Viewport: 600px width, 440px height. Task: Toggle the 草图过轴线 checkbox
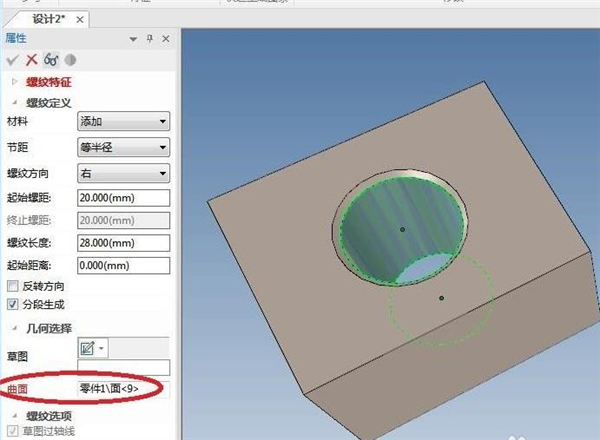click(13, 432)
